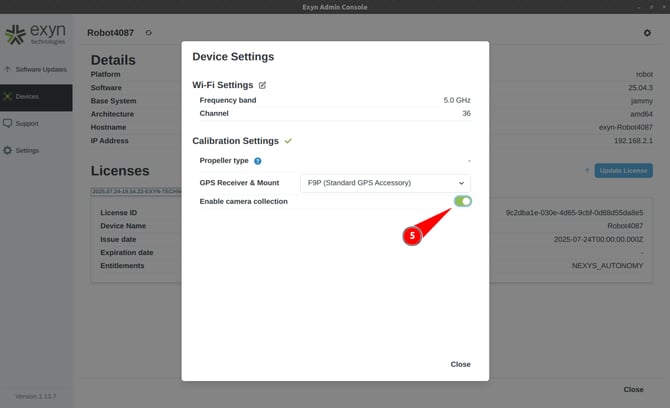Close the Device Settings dialog
The height and width of the screenshot is (408, 670).
tap(460, 364)
